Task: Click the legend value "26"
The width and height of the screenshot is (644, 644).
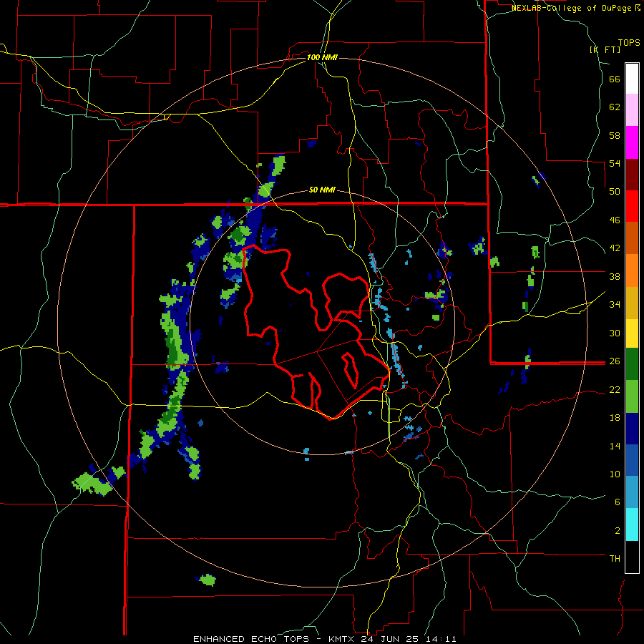Action: coord(615,361)
